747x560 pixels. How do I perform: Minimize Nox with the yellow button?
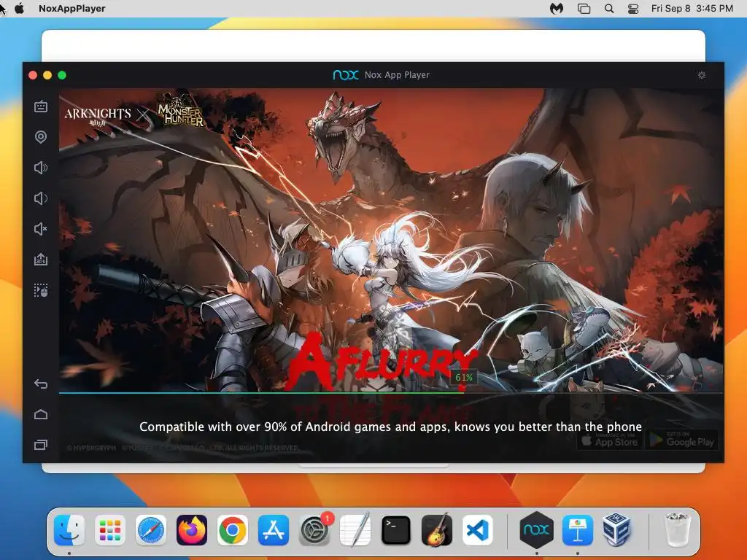pyautogui.click(x=47, y=75)
